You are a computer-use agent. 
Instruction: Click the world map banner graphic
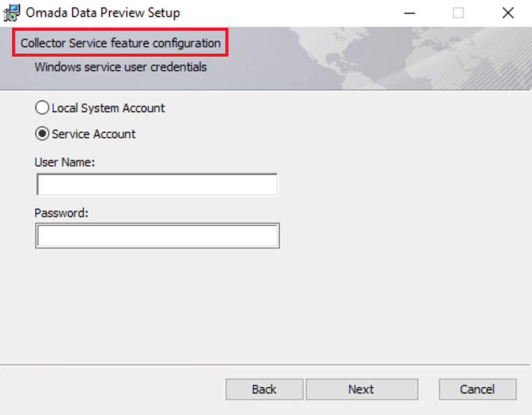pos(407,58)
